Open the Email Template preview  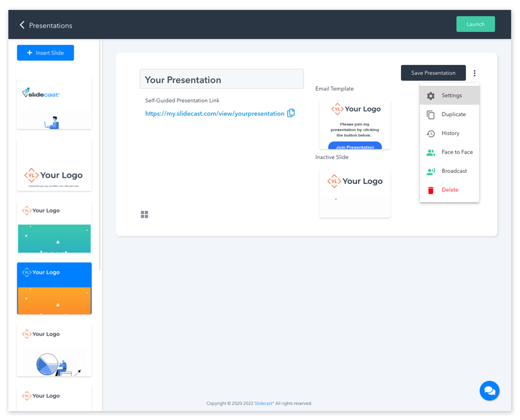click(355, 124)
